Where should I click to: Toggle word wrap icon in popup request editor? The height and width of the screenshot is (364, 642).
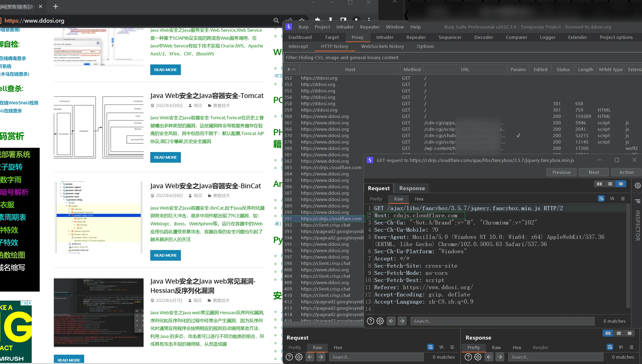601,199
